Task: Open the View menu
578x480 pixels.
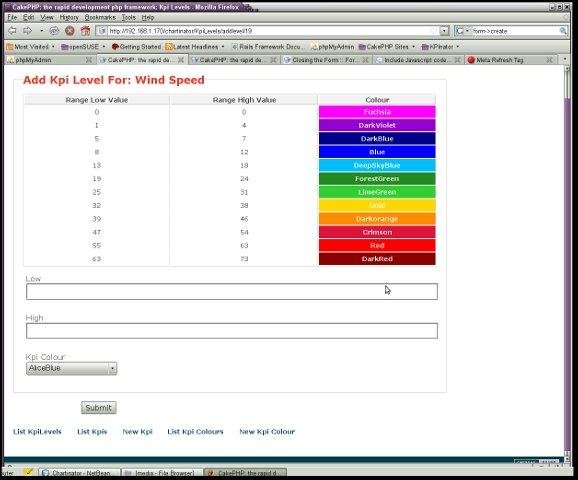Action: click(47, 17)
